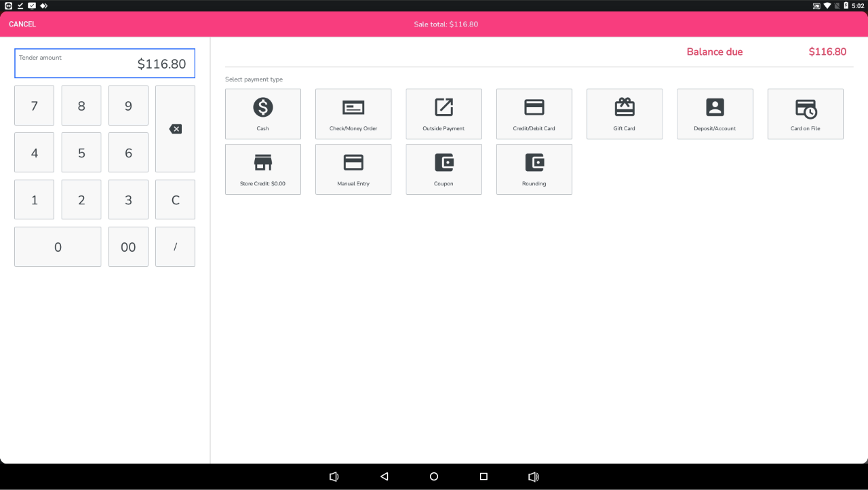Screen dimensions: 868x490
Task: Tap the double zero key
Action: pyautogui.click(x=128, y=247)
